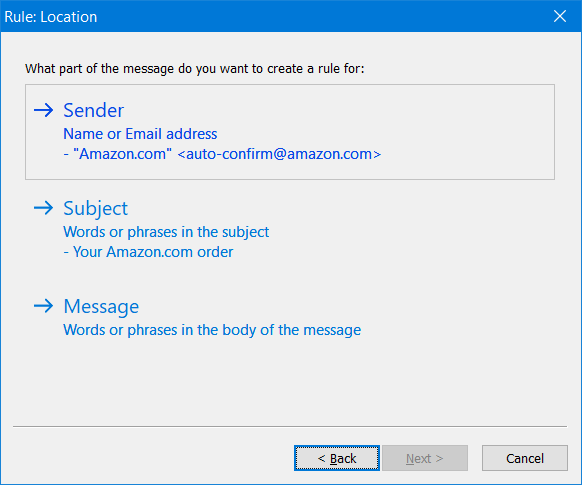This screenshot has height=485, width=582.
Task: Click the arrow icon beside Subject
Action: coord(43,208)
